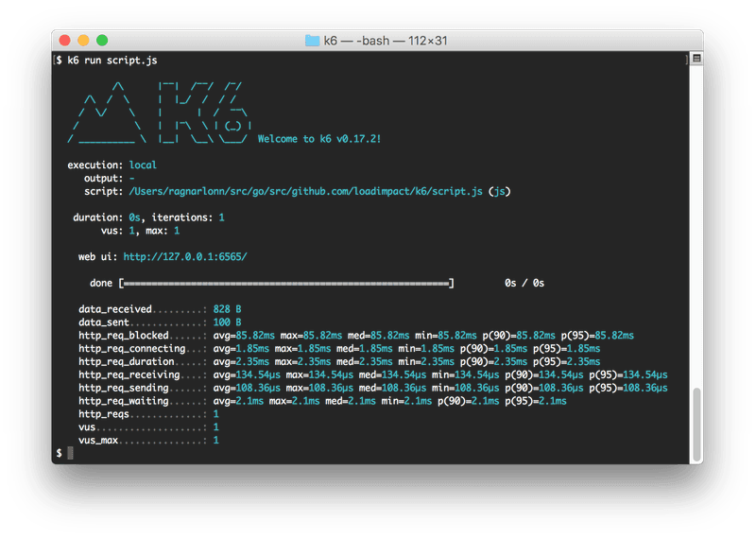Click the 'done' progress bar
Viewport: 756px width, 539px height.
tap(286, 284)
